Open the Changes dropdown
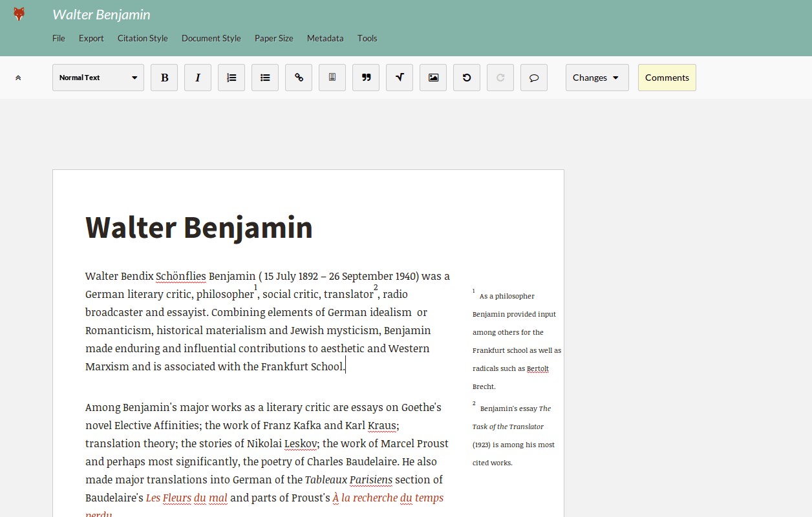 point(597,78)
